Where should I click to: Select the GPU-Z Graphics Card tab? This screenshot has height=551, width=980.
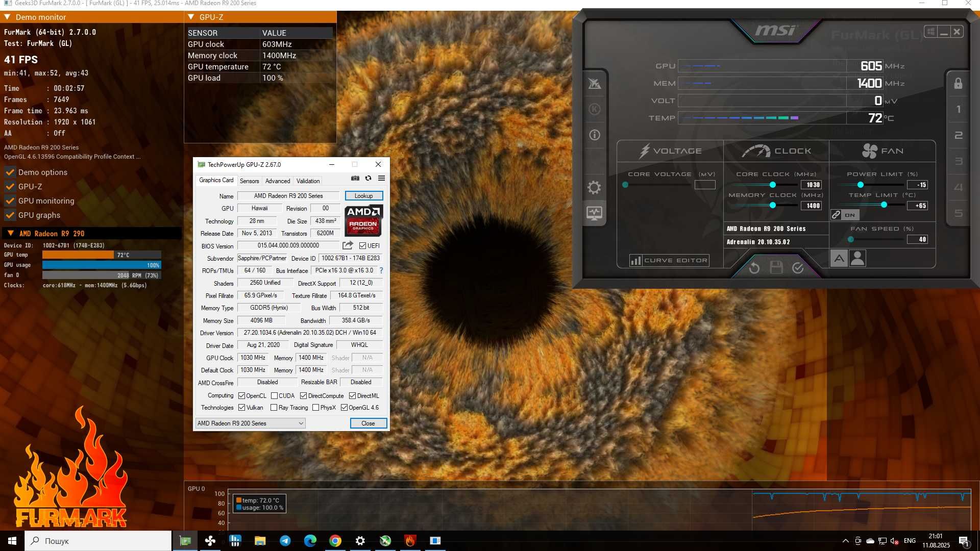[216, 180]
